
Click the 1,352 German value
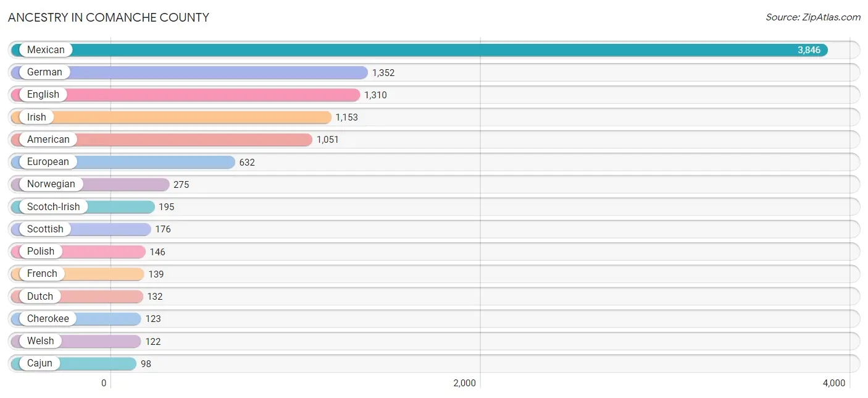click(x=383, y=73)
